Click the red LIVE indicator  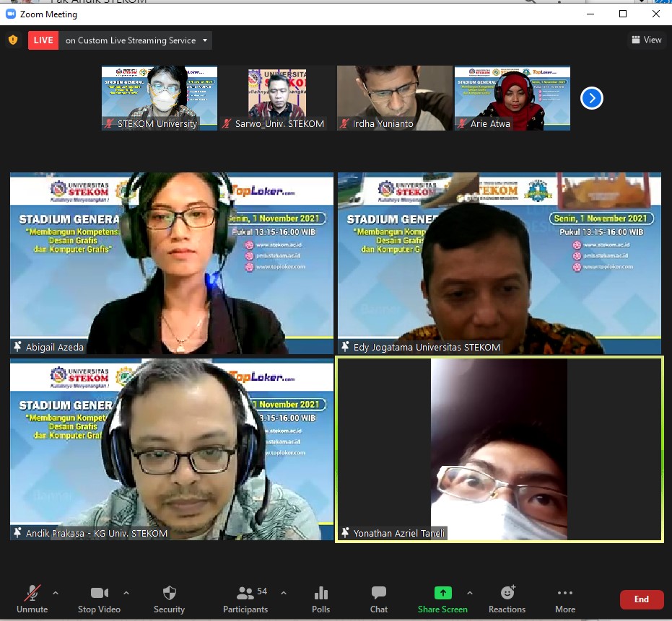[x=43, y=40]
